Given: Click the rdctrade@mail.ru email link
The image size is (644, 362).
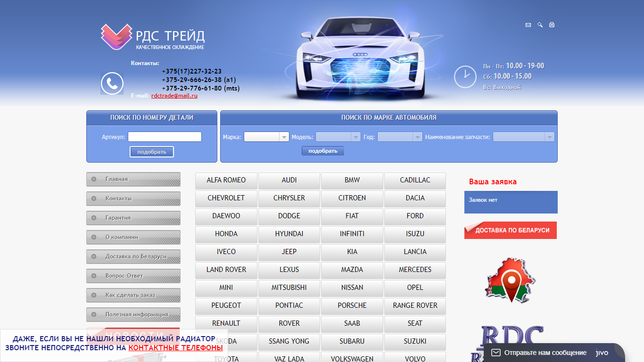Looking at the screenshot, I should [174, 95].
